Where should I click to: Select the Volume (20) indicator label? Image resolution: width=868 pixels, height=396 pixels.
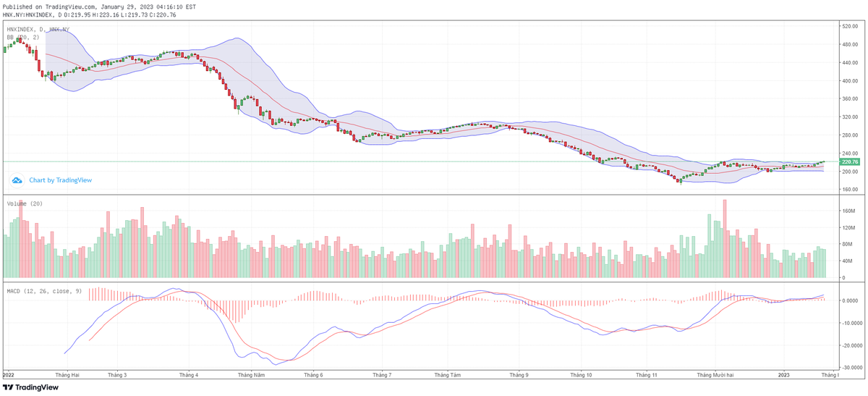click(x=25, y=204)
